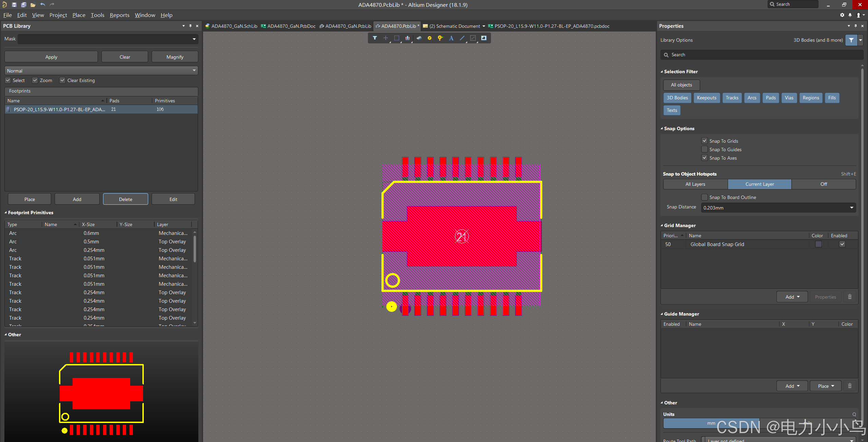
Task: Open the settings gear icon top right
Action: tap(842, 15)
